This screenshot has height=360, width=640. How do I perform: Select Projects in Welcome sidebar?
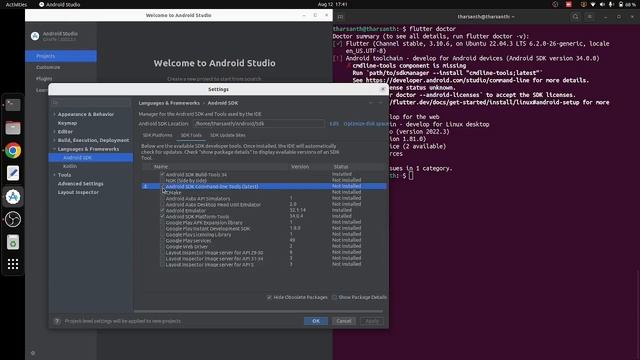[x=61, y=56]
